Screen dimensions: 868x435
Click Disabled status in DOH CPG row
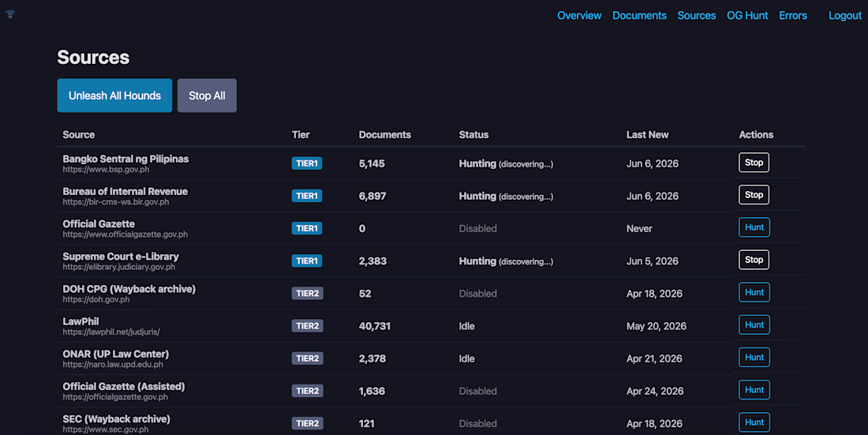pos(477,294)
